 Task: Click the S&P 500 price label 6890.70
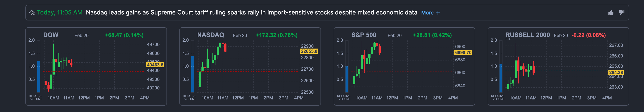(x=463, y=52)
